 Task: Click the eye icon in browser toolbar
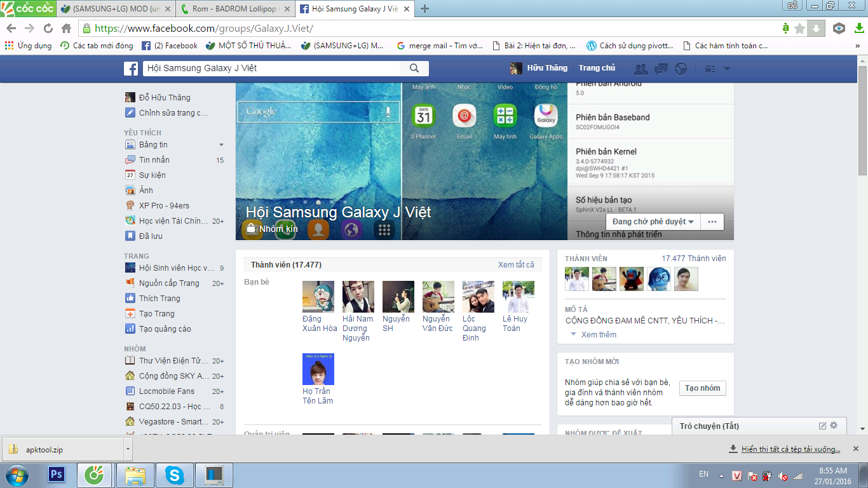click(839, 29)
